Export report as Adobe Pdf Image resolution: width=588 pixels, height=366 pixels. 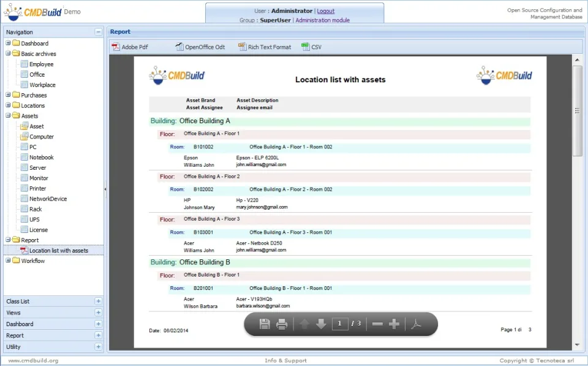tap(130, 47)
